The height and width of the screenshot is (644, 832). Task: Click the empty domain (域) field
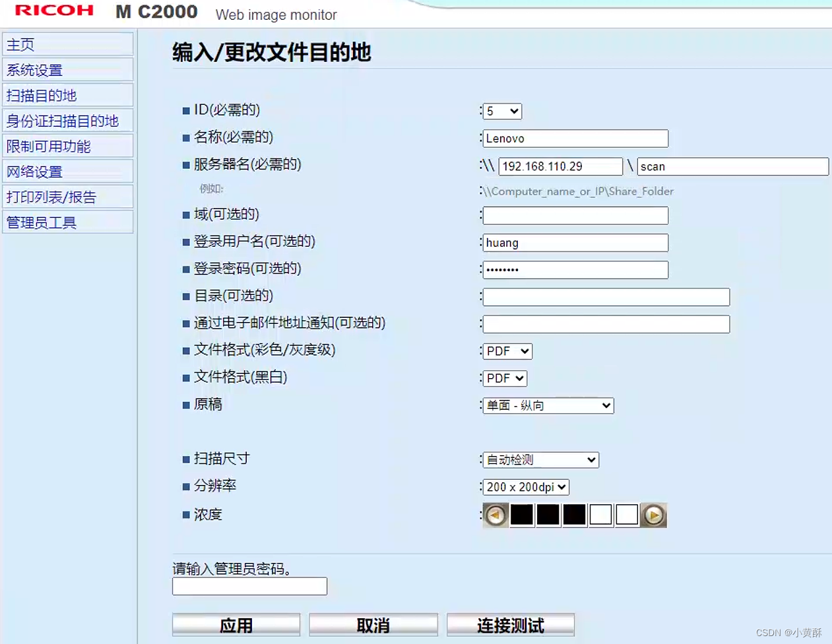(x=575, y=215)
